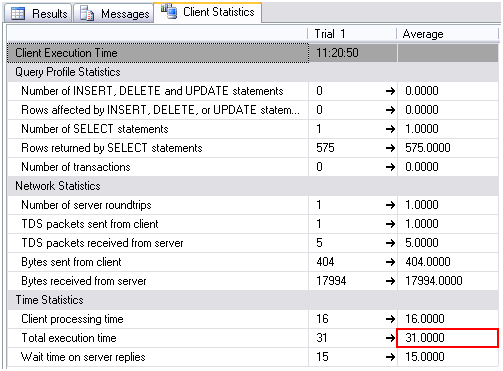
Task: Switch to the Results tab
Action: click(x=38, y=13)
